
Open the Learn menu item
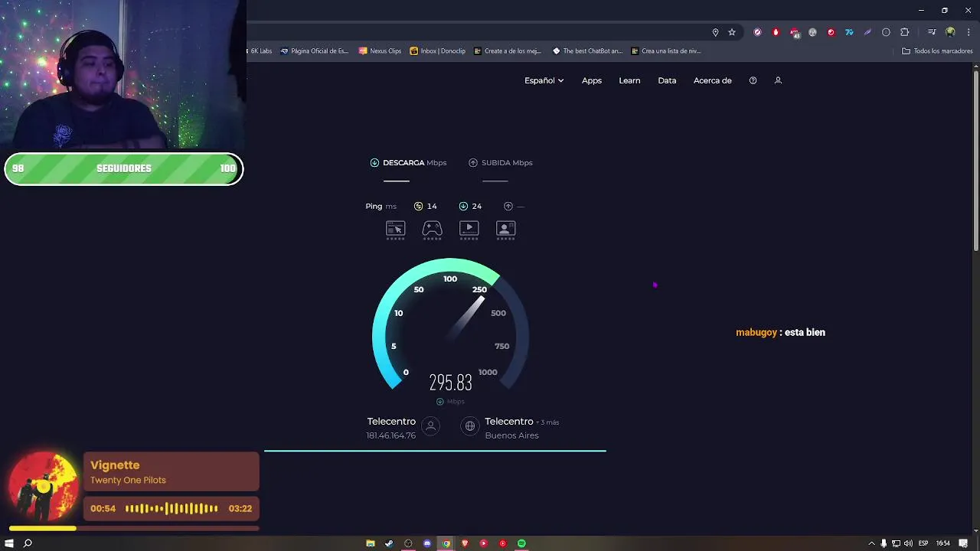click(x=629, y=80)
